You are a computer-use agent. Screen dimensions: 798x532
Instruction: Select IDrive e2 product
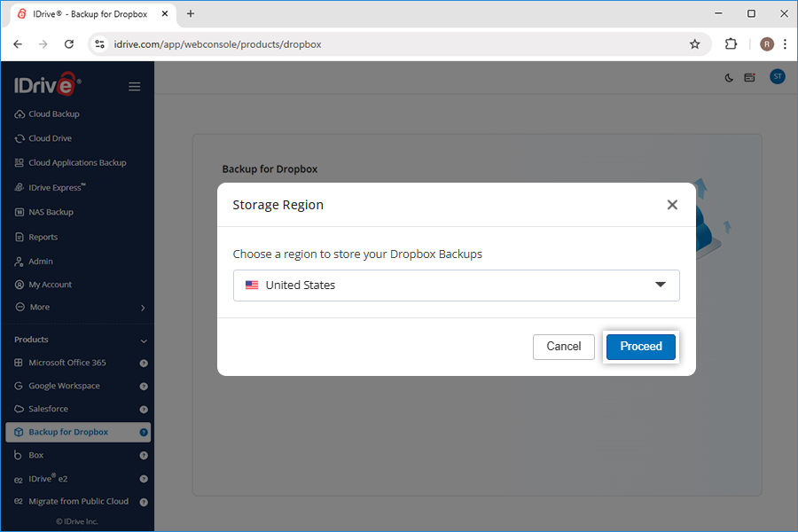coord(48,479)
